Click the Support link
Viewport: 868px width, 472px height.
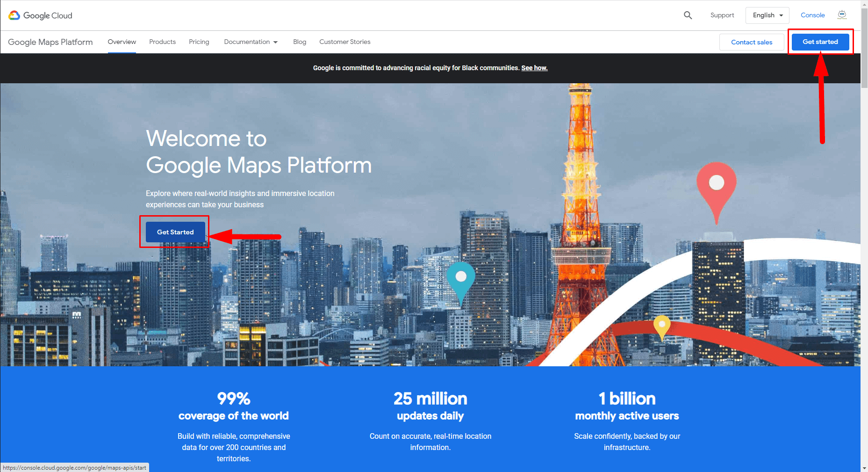click(x=722, y=15)
